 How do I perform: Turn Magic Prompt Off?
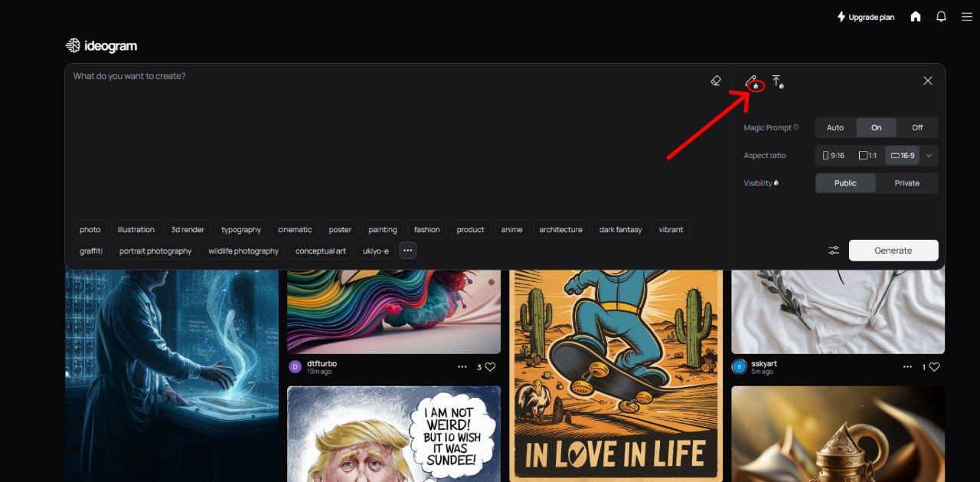click(x=917, y=128)
